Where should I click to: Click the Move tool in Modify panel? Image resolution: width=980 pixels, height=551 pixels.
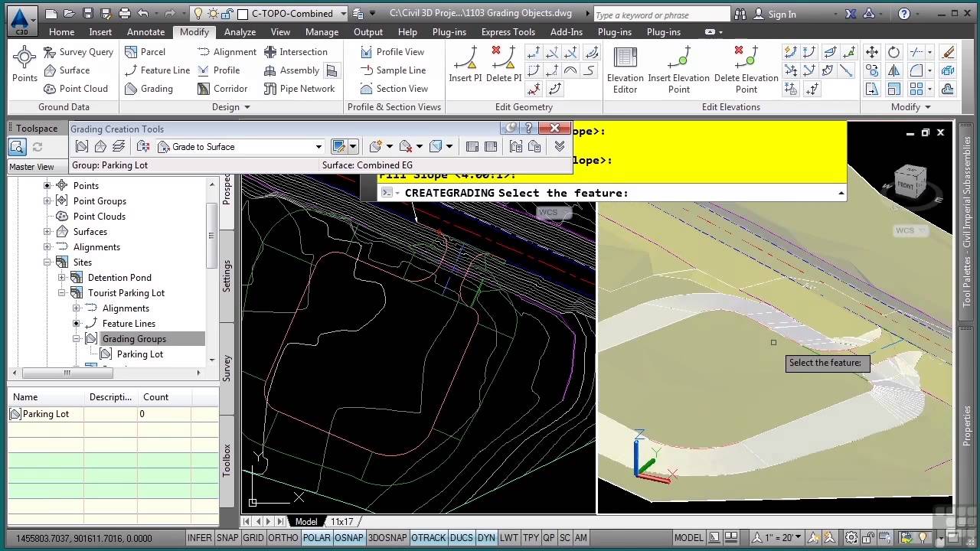tap(872, 52)
